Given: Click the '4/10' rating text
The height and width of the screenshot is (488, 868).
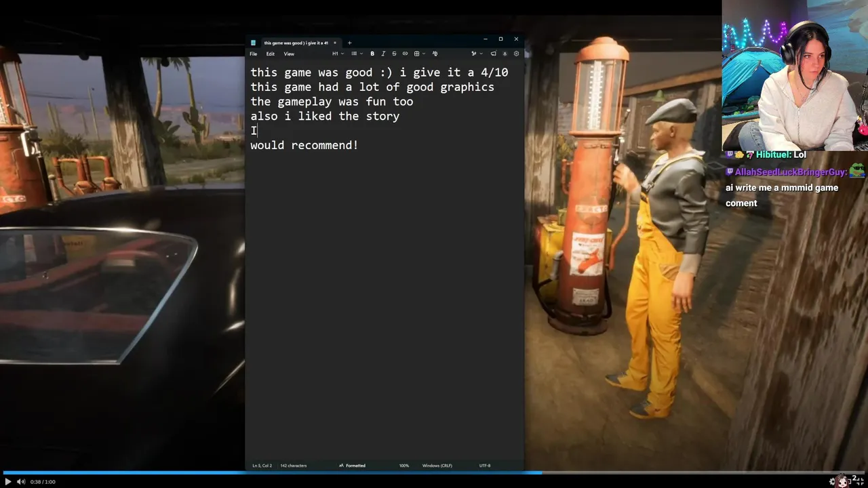Looking at the screenshot, I should (x=494, y=73).
